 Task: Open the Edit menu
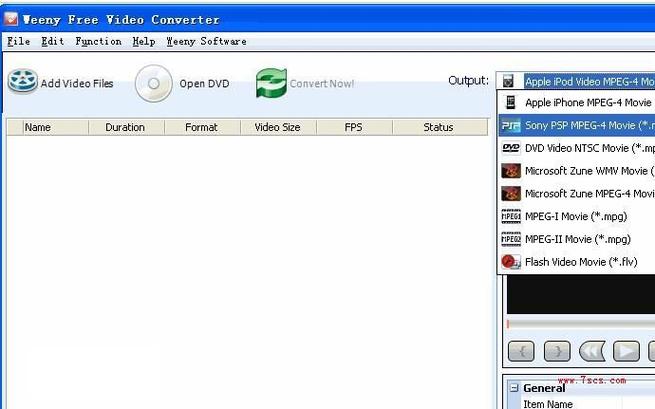click(52, 41)
